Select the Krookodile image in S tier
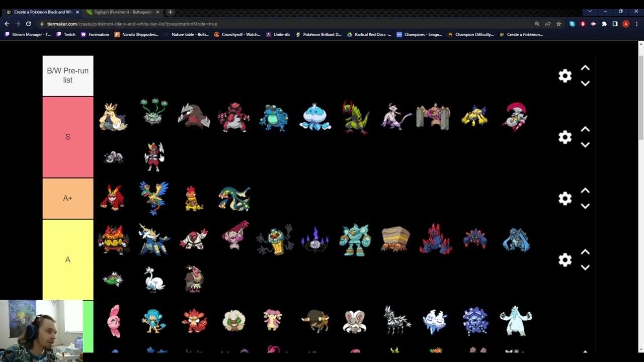The image size is (644, 362). (x=234, y=117)
